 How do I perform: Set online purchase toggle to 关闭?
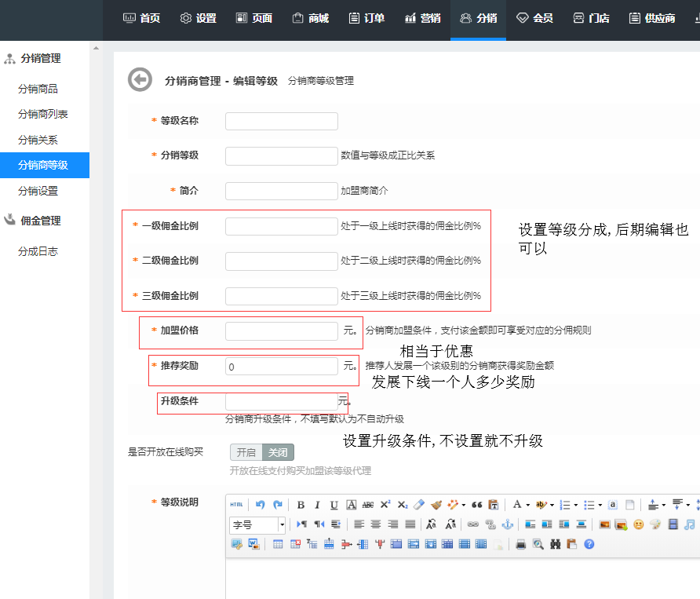click(x=278, y=452)
